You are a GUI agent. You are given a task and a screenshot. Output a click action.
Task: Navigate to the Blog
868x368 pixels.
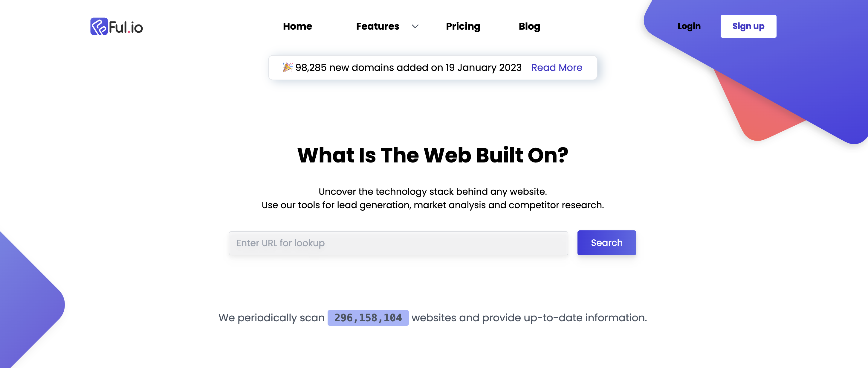[x=529, y=26]
